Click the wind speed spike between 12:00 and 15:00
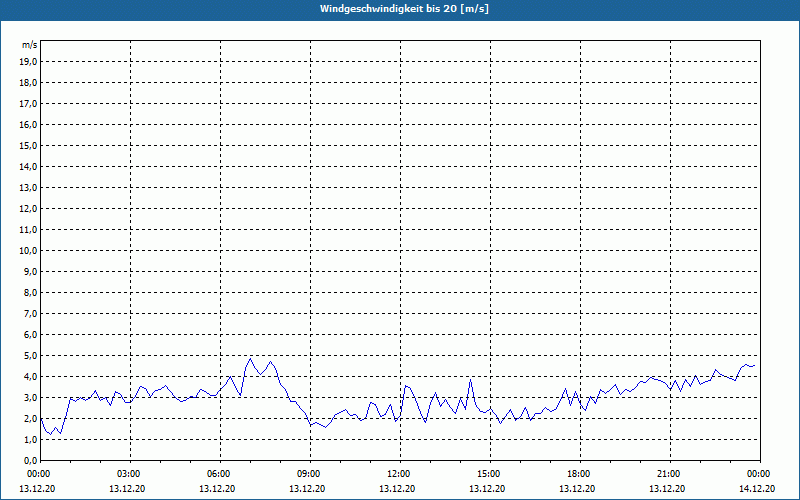 470,379
